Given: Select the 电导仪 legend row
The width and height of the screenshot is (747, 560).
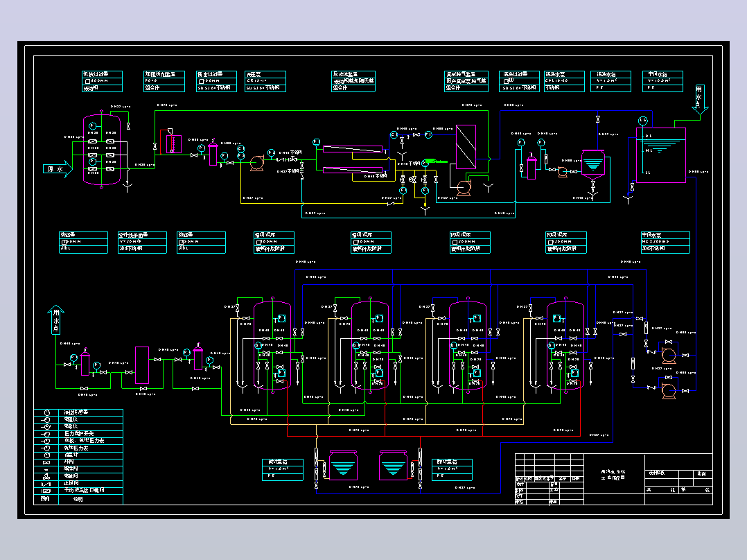Looking at the screenshot, I should pyautogui.click(x=78, y=426).
